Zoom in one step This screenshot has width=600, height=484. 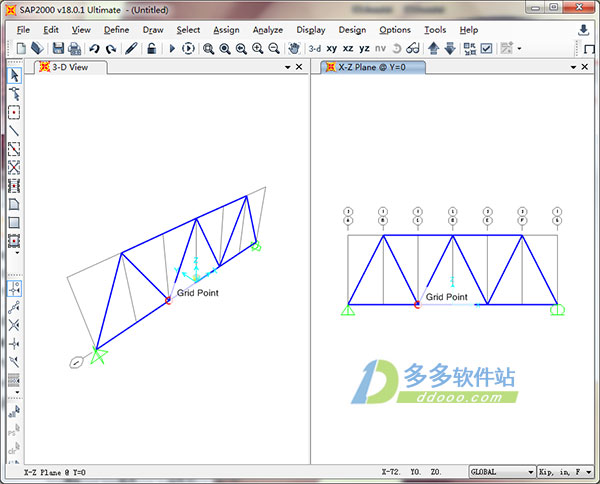tap(258, 49)
